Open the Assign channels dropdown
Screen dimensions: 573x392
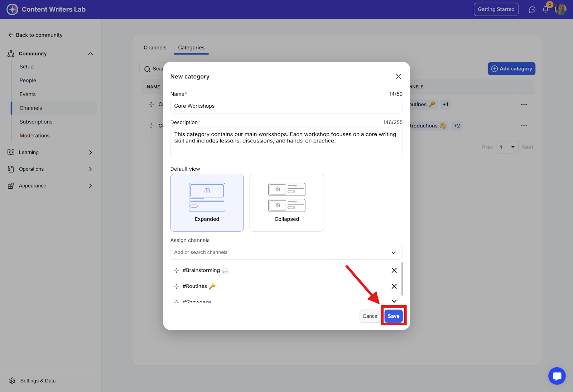286,252
